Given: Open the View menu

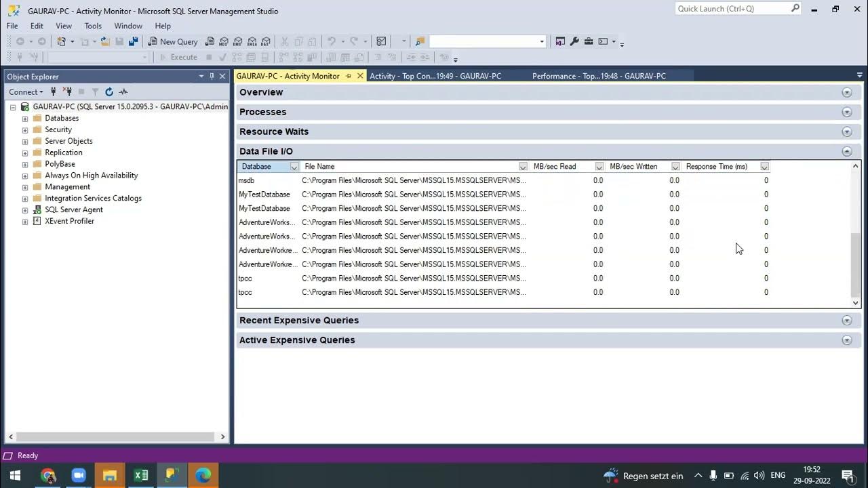Looking at the screenshot, I should tap(64, 26).
